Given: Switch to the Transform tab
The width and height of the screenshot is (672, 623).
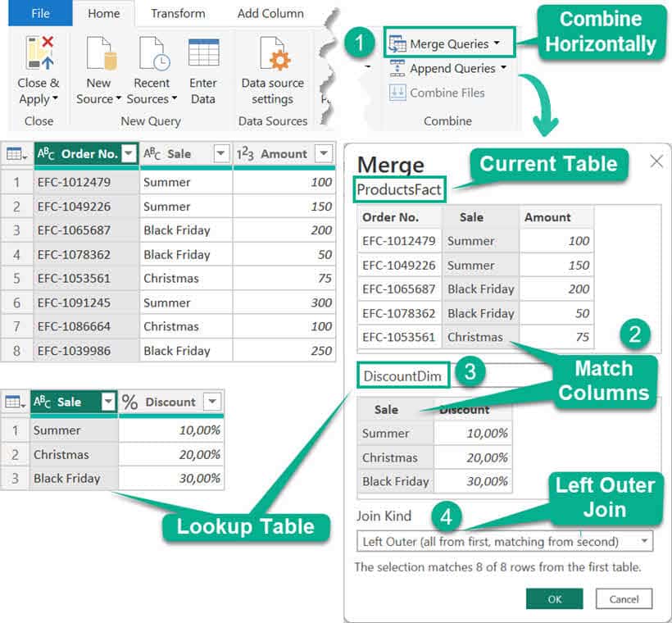Looking at the screenshot, I should (178, 13).
